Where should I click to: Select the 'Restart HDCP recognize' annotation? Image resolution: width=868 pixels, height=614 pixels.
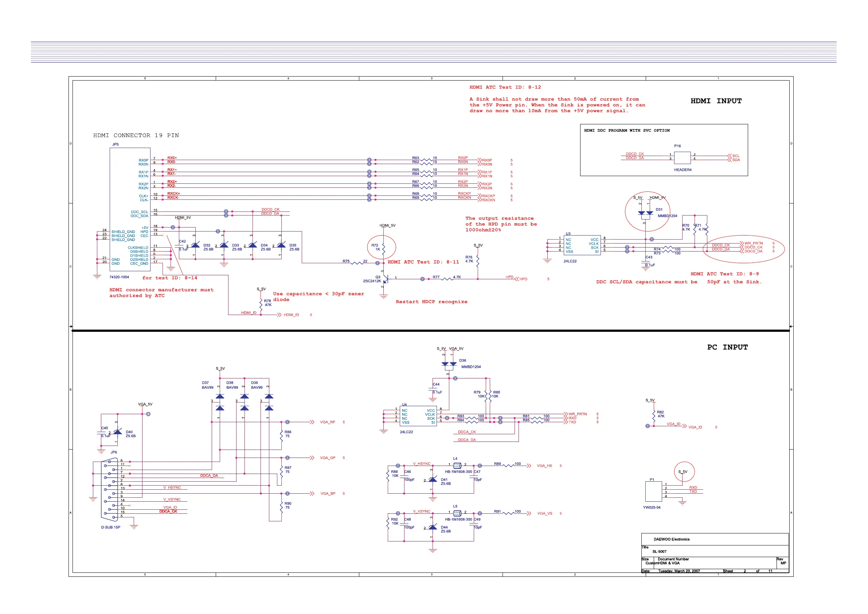click(x=431, y=302)
